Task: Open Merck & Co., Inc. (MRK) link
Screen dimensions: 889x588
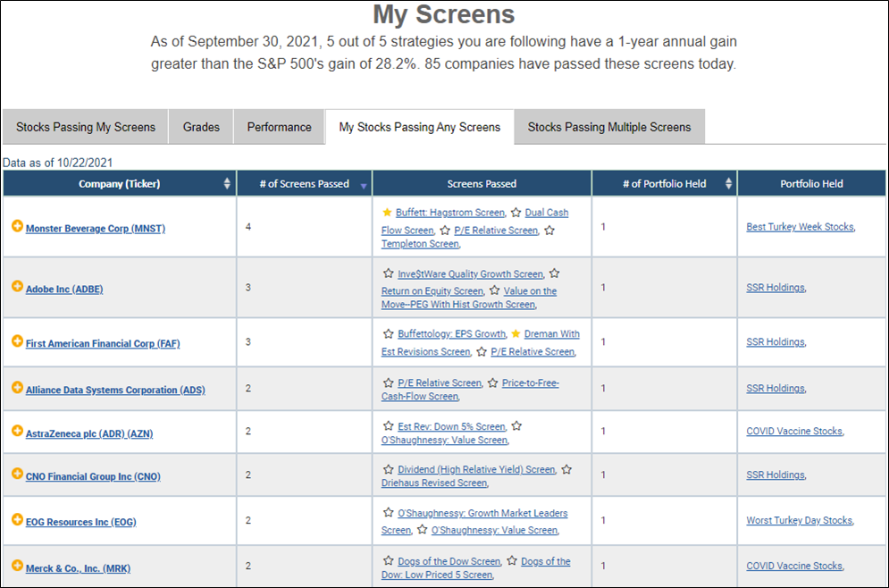Action: pyautogui.click(x=78, y=568)
